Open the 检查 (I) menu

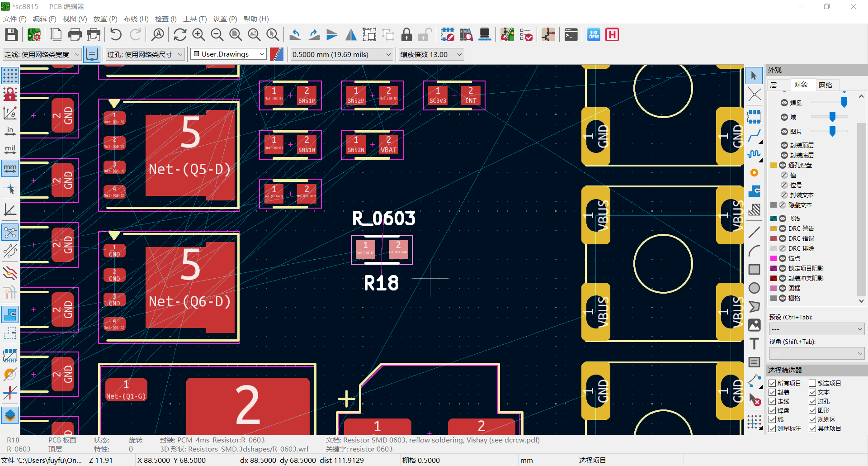[166, 19]
